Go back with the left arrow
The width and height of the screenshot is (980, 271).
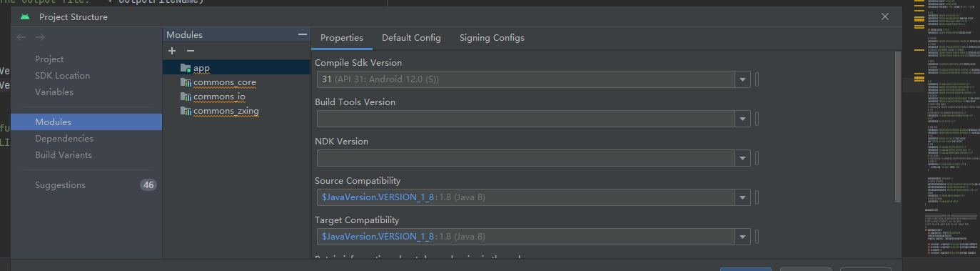tap(21, 37)
